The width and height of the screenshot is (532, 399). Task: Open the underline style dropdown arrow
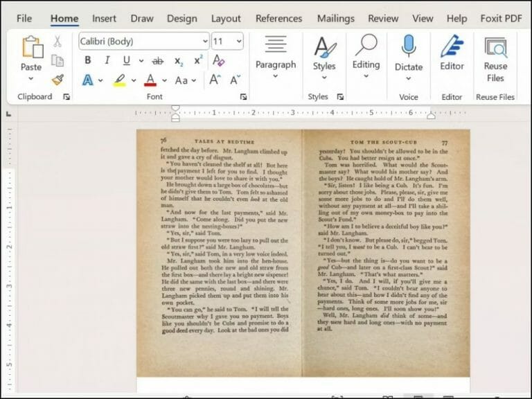pyautogui.click(x=141, y=61)
